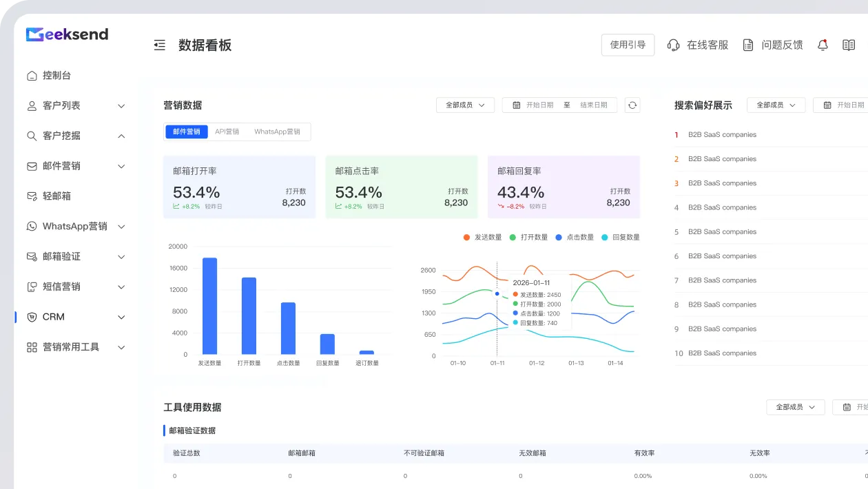Click calendar icon in 搜索偏好展示 date field
Viewport: 868px width, 489px height.
pos(827,105)
